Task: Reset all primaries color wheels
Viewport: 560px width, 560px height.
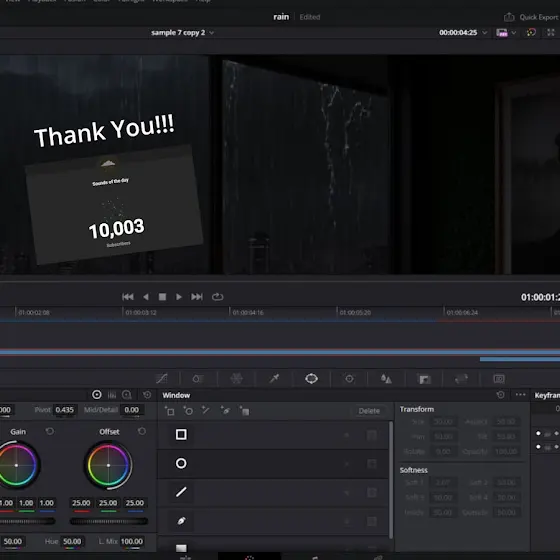Action: [x=147, y=395]
